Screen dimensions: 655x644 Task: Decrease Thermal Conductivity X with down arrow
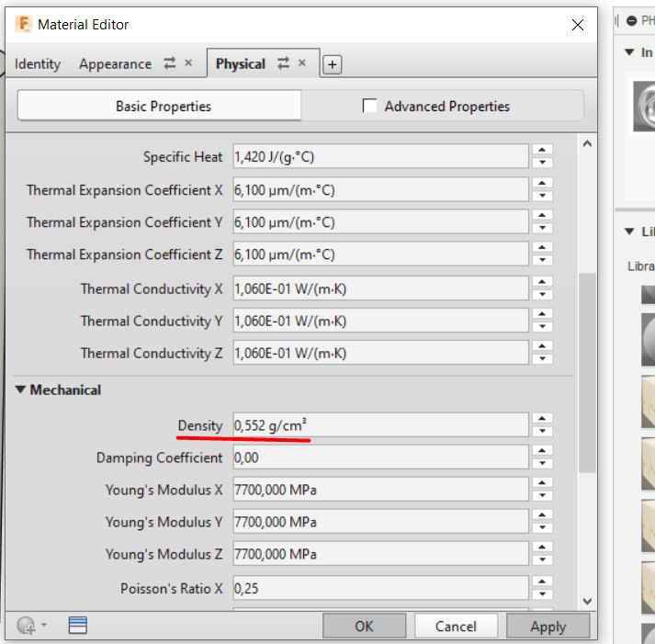pyautogui.click(x=542, y=294)
